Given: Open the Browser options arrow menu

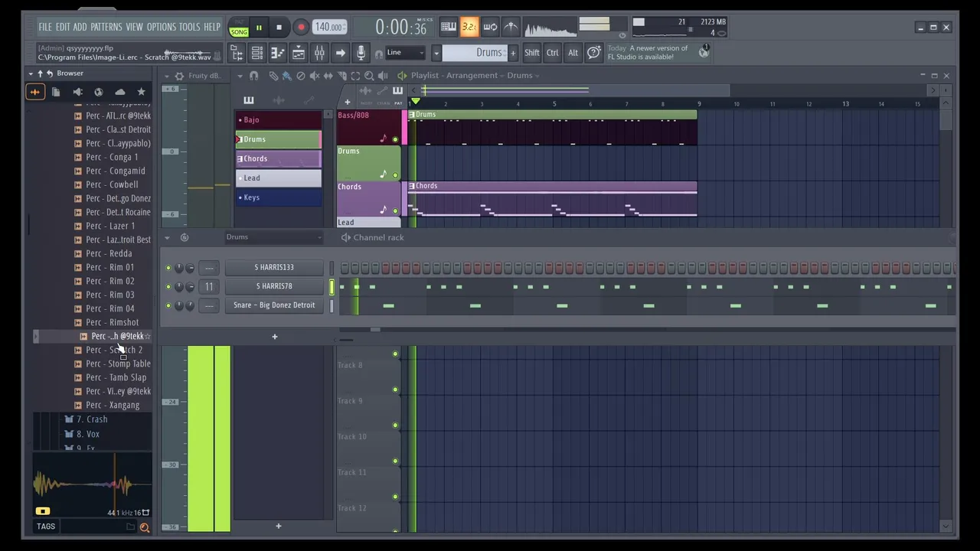Looking at the screenshot, I should coord(31,73).
